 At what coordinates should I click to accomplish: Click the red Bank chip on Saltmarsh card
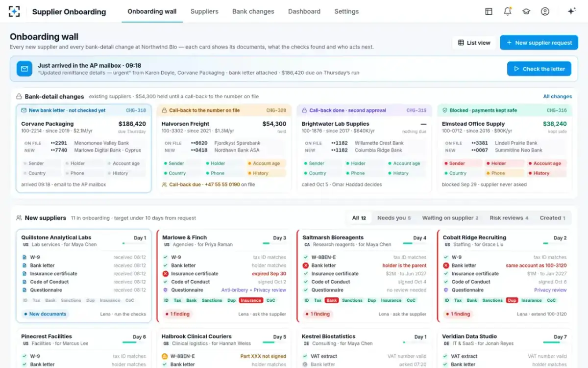coord(332,300)
